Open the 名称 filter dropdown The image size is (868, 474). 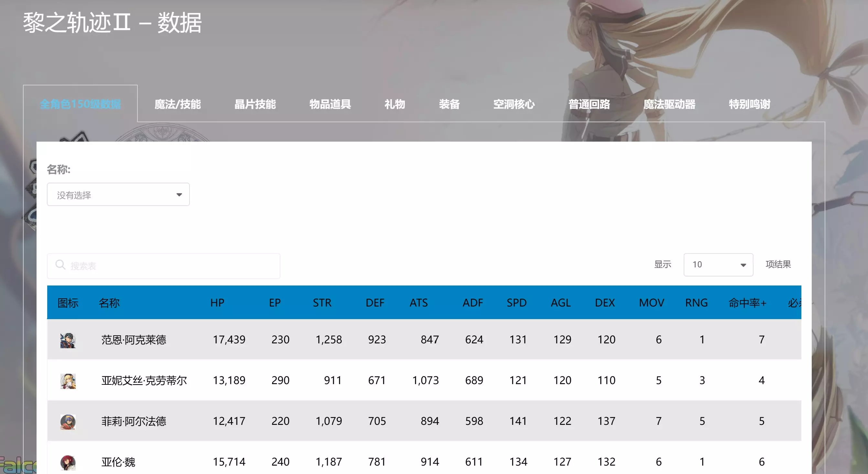point(118,195)
